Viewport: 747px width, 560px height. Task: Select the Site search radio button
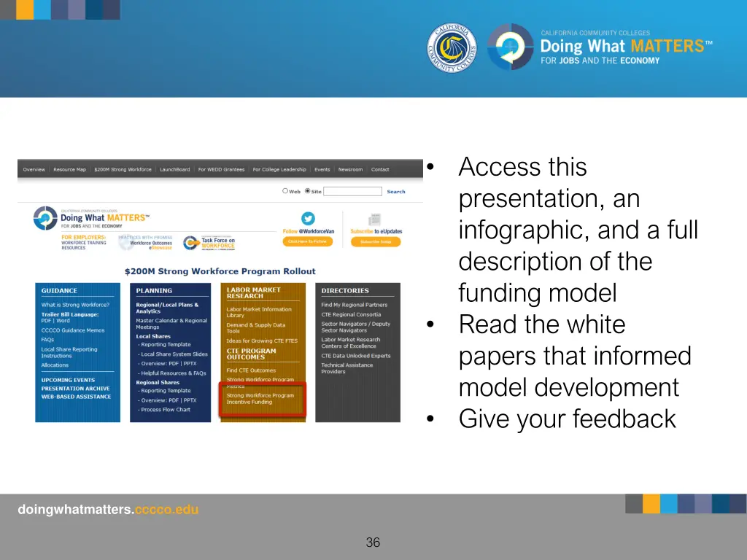pyautogui.click(x=307, y=192)
